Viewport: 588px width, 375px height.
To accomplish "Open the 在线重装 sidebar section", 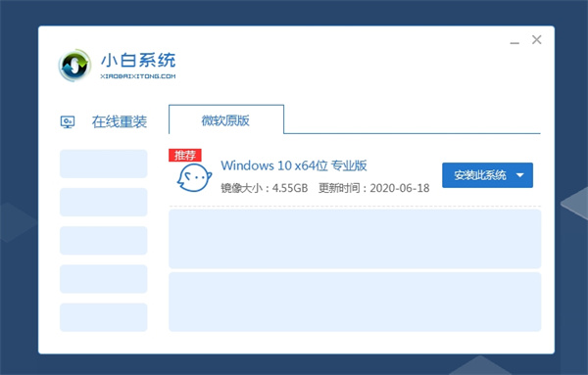I will pyautogui.click(x=120, y=121).
